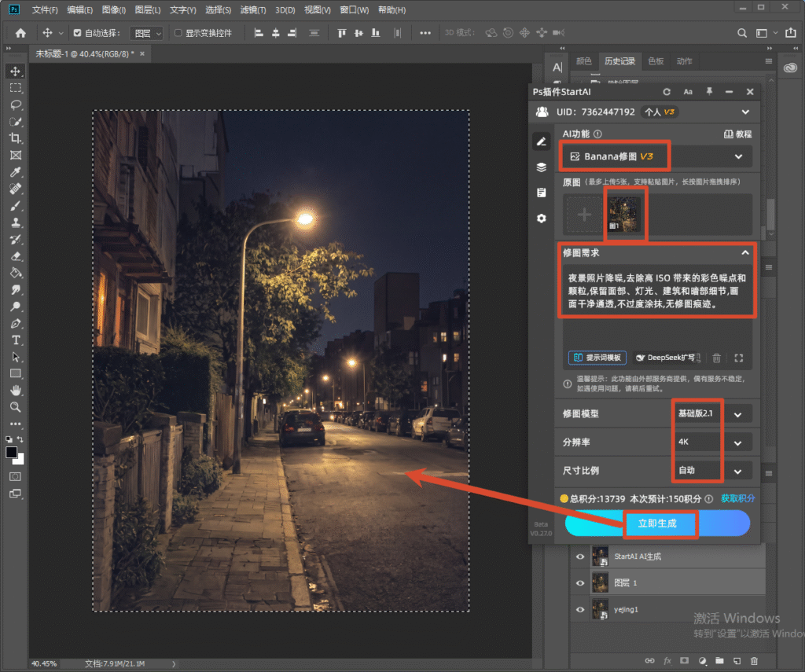Select the Smudge tool
805x672 pixels.
16,289
